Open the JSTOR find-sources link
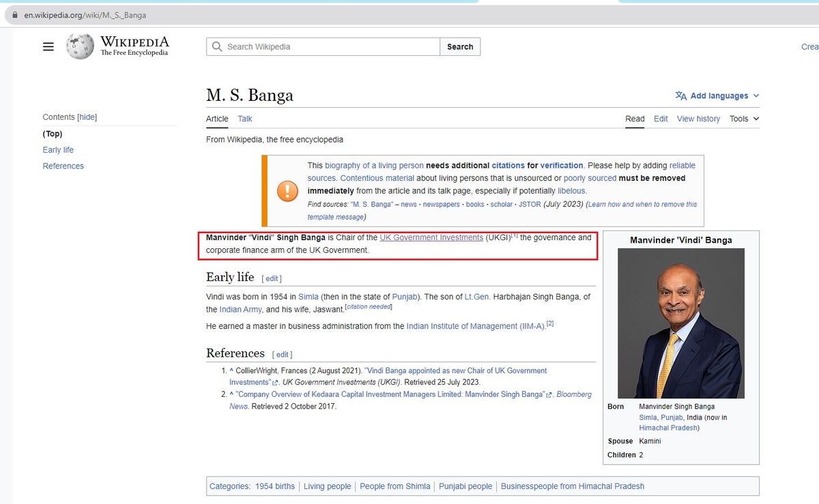Viewport: 819px width, 504px height. 530,205
